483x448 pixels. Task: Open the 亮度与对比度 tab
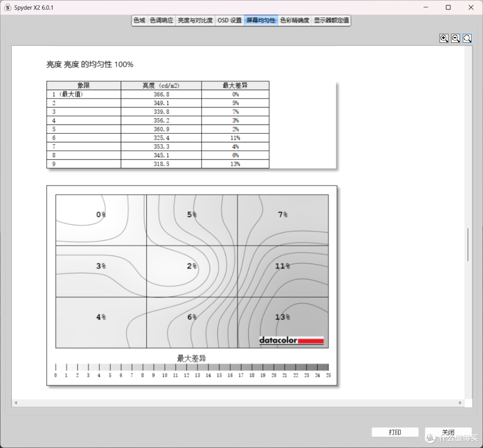tap(195, 20)
